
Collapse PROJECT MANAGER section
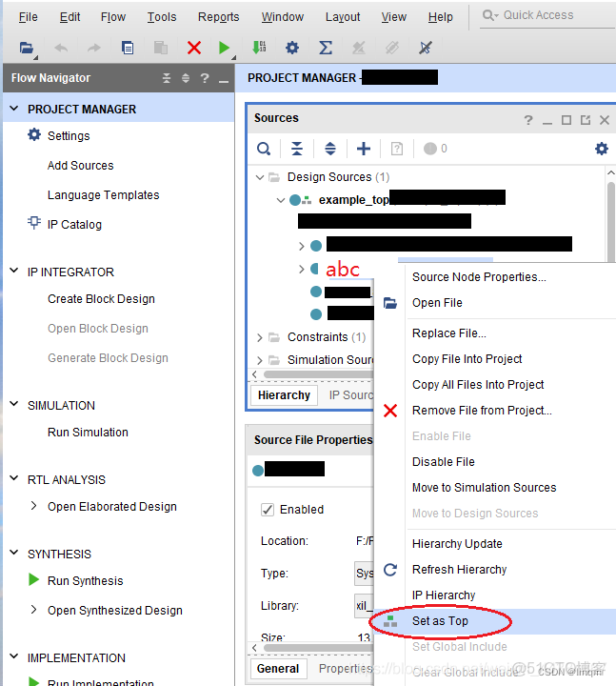coord(14,108)
